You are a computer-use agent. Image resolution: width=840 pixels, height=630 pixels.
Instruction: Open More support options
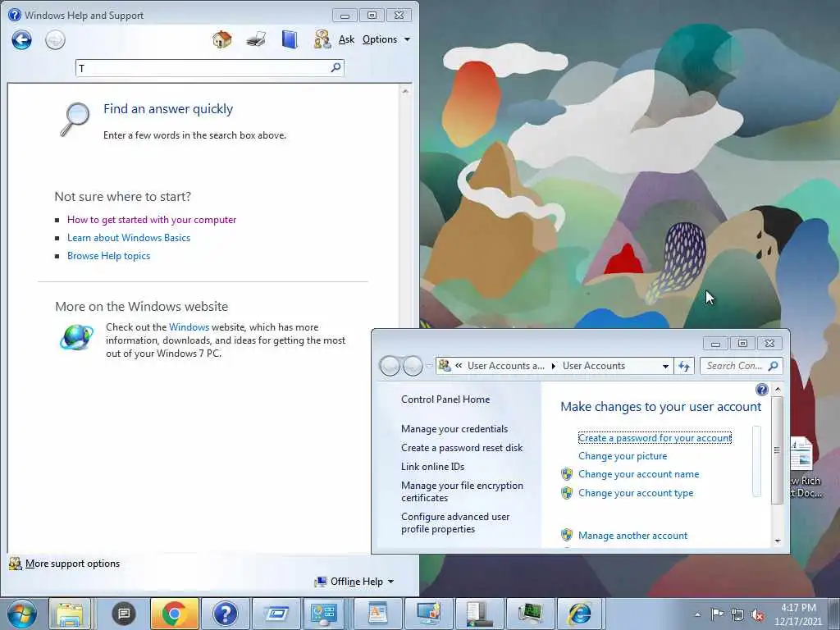click(x=64, y=564)
